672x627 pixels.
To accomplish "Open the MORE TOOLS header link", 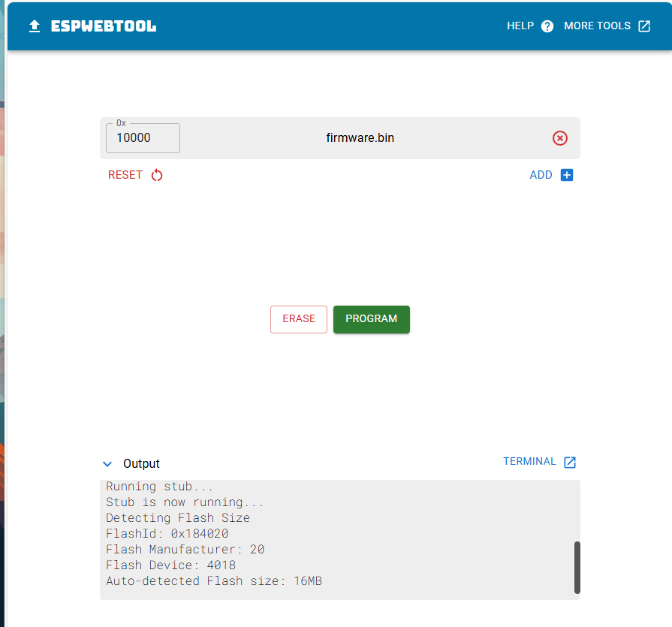I will pyautogui.click(x=597, y=26).
